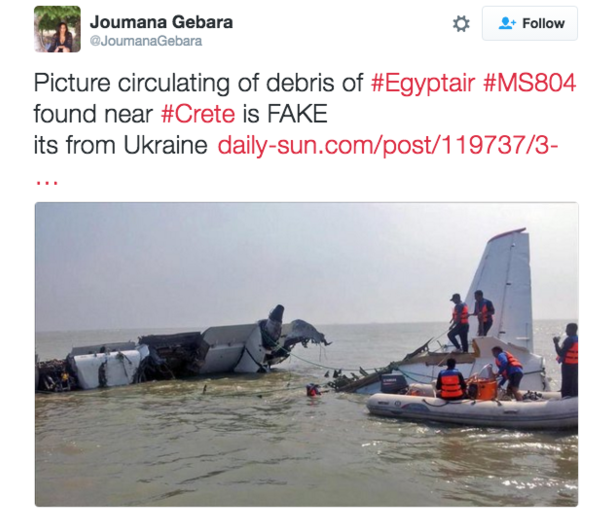Click the gear settings icon
612x514 pixels.
point(461,23)
